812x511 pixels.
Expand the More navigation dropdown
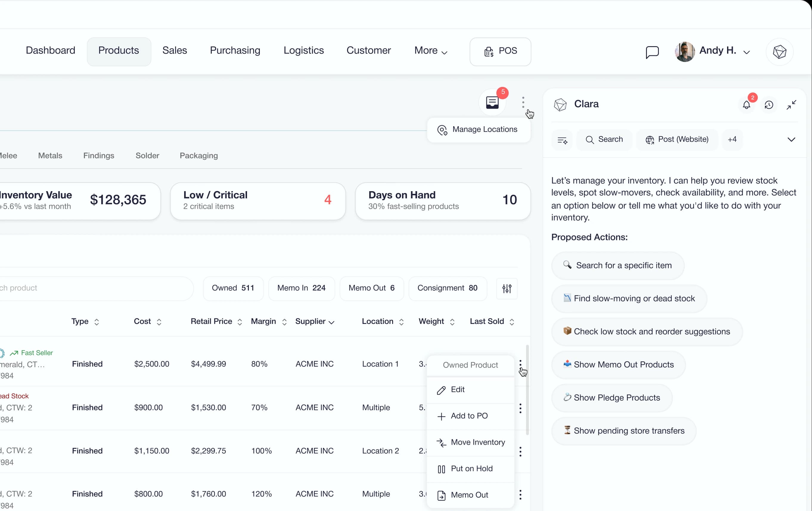(x=431, y=51)
